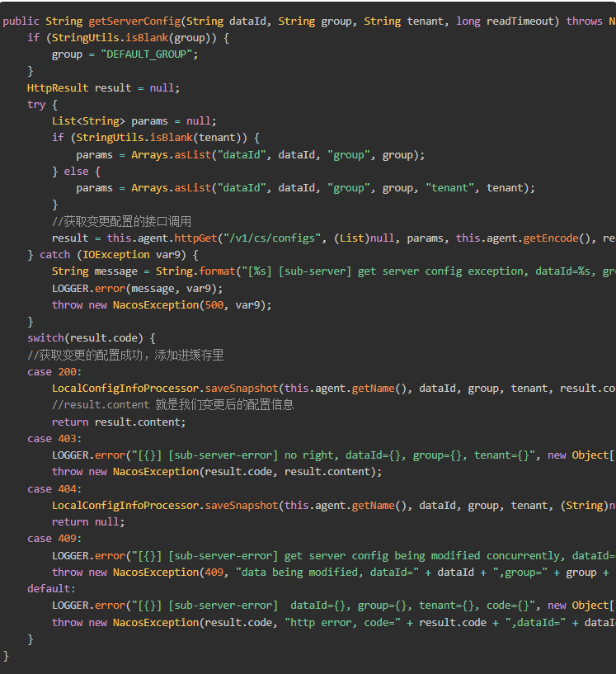
Task: Click LOGGER.error(message, var9) line
Action: pyautogui.click(x=138, y=289)
